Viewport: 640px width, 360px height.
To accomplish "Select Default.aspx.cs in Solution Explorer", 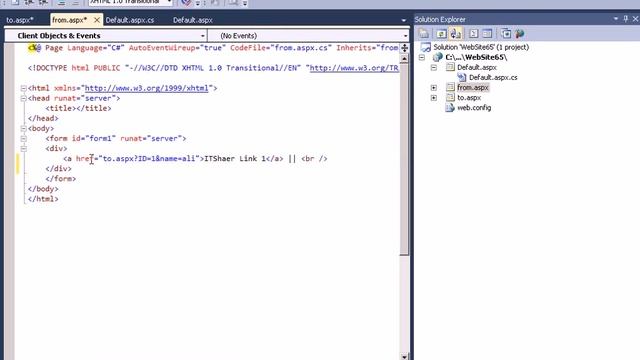I will pos(493,78).
